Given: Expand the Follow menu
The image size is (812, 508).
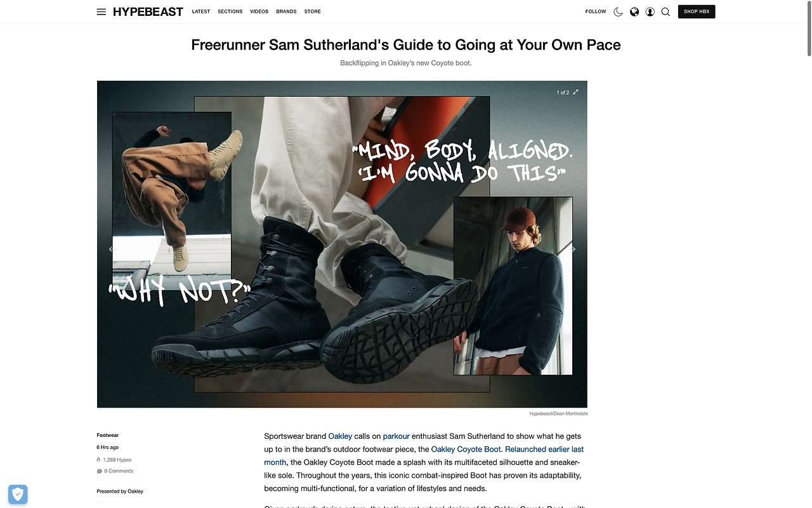Looking at the screenshot, I should click(596, 11).
